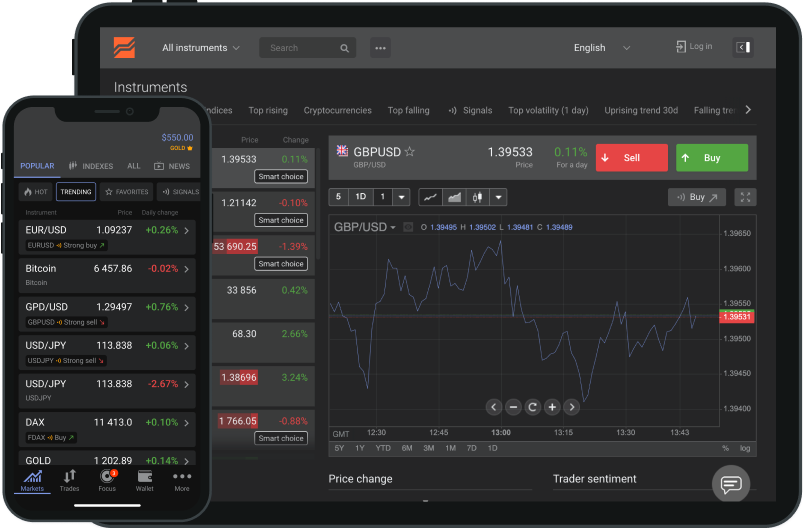Switch to line chart type
Screen dimensions: 803x528
point(430,197)
